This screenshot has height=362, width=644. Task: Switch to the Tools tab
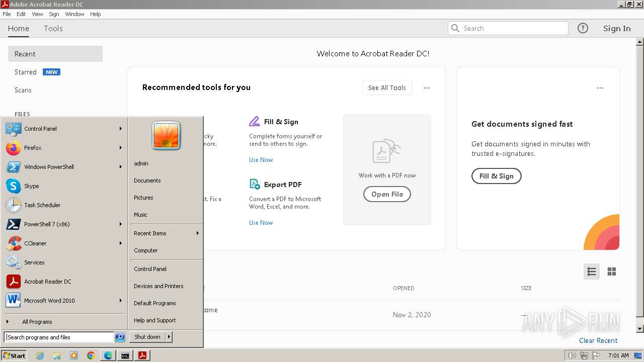pos(53,29)
